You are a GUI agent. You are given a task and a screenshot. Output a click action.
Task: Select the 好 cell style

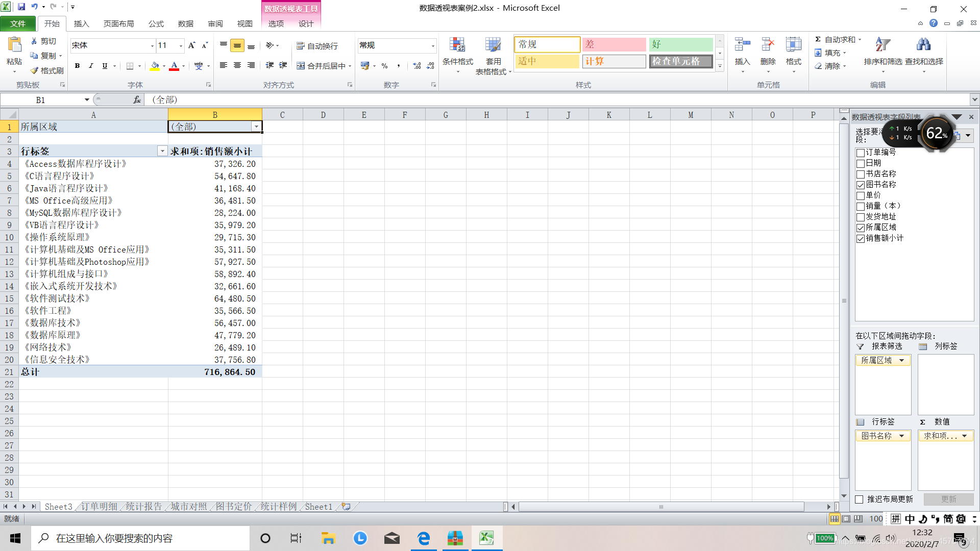click(680, 44)
